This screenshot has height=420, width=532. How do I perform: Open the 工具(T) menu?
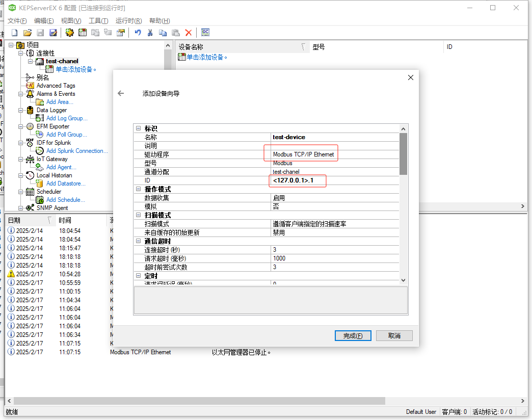[98, 21]
